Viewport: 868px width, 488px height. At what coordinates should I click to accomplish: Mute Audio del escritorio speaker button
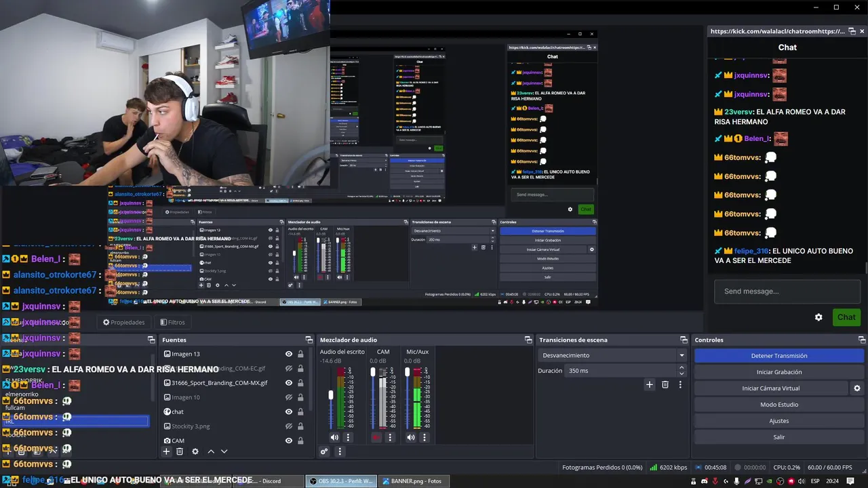(334, 437)
